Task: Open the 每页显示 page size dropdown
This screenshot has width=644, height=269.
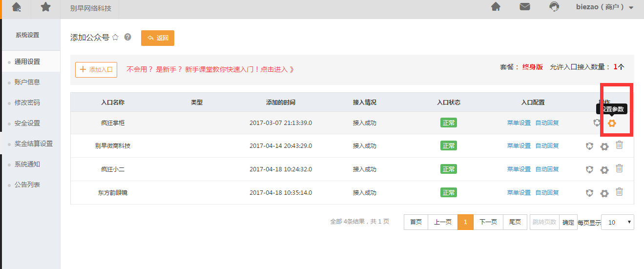Action: (x=617, y=222)
